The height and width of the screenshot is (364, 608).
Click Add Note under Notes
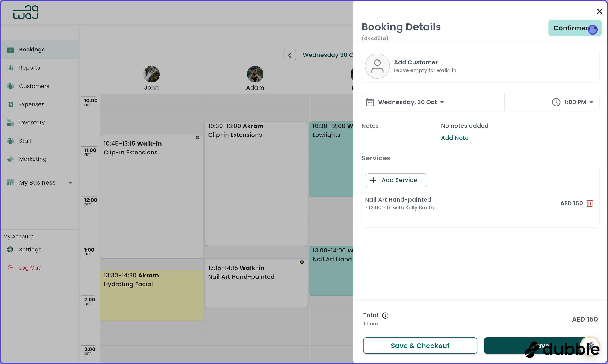coord(455,138)
